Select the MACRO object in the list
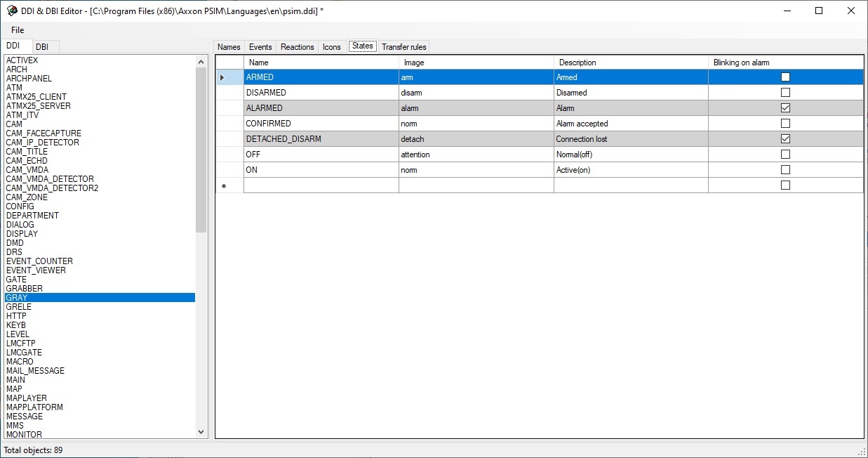The width and height of the screenshot is (868, 458). 20,362
